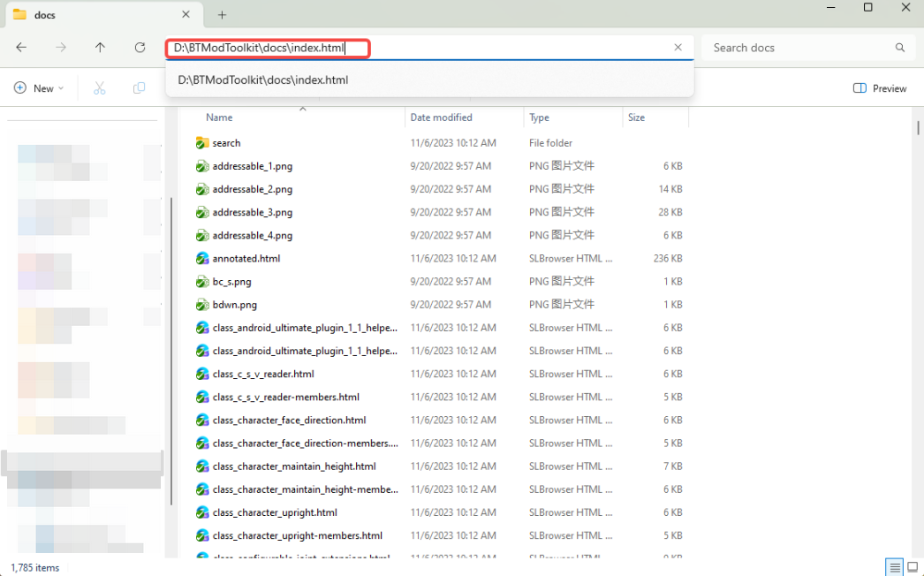Select file name addressable_1.png
This screenshot has height=576, width=924.
tap(253, 166)
